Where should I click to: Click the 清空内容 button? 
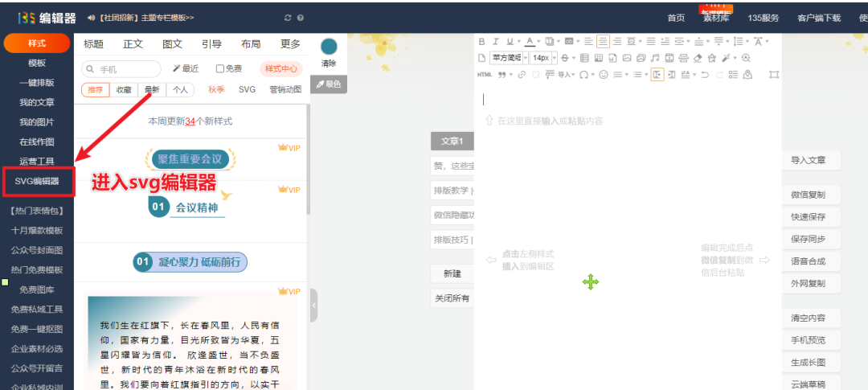click(x=809, y=318)
